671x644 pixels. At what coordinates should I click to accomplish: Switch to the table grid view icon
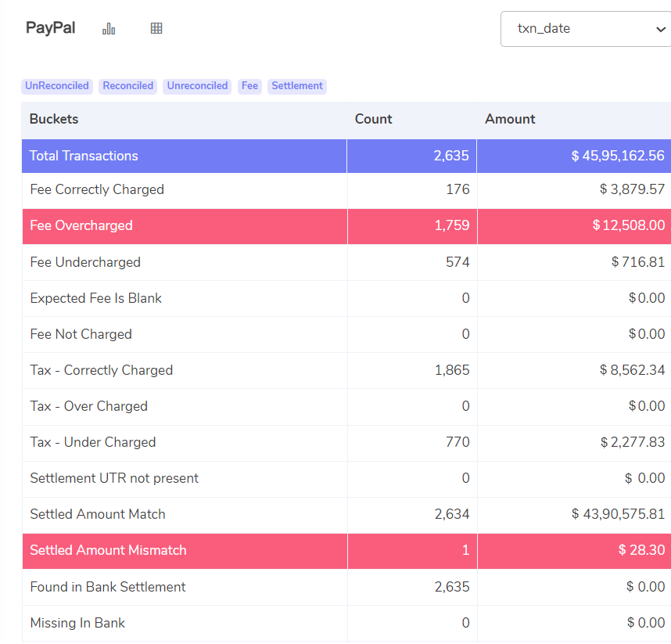click(156, 27)
